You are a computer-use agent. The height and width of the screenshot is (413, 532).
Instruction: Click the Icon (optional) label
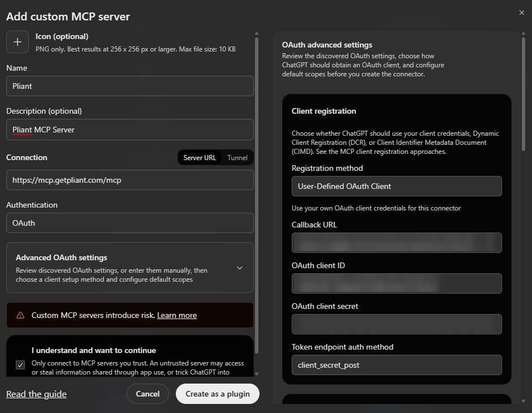click(x=62, y=36)
